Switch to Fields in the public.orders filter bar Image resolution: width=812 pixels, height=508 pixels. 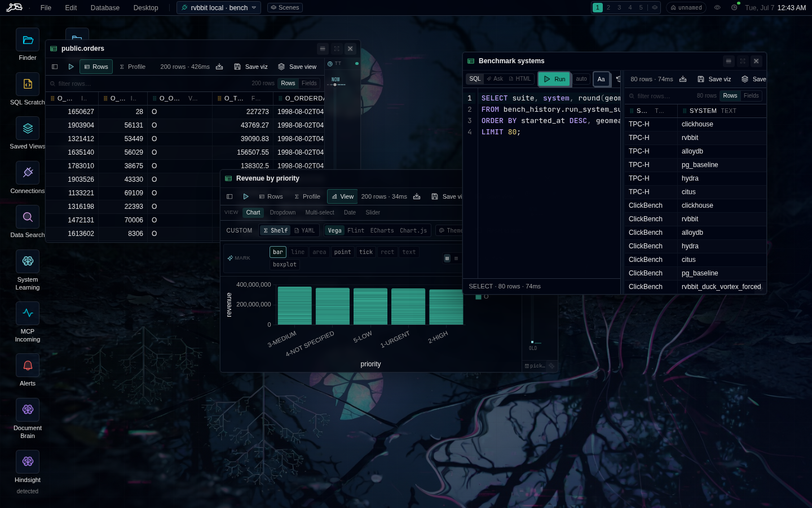pyautogui.click(x=309, y=83)
